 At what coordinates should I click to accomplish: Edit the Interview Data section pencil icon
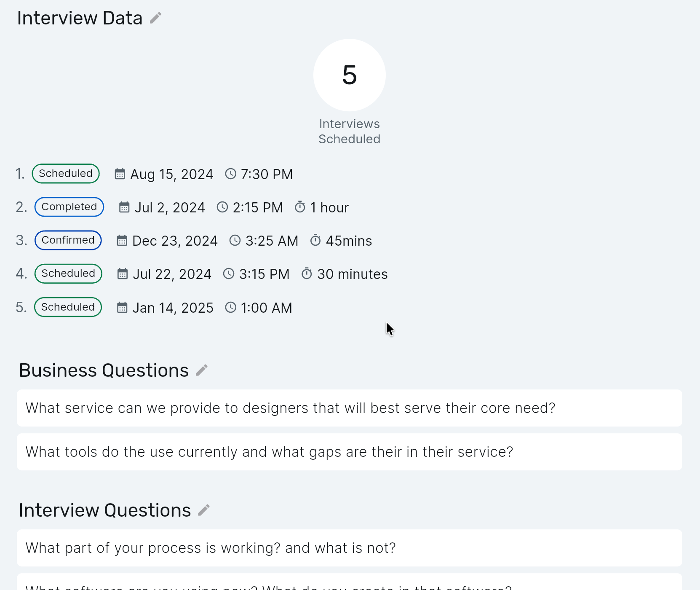[155, 18]
